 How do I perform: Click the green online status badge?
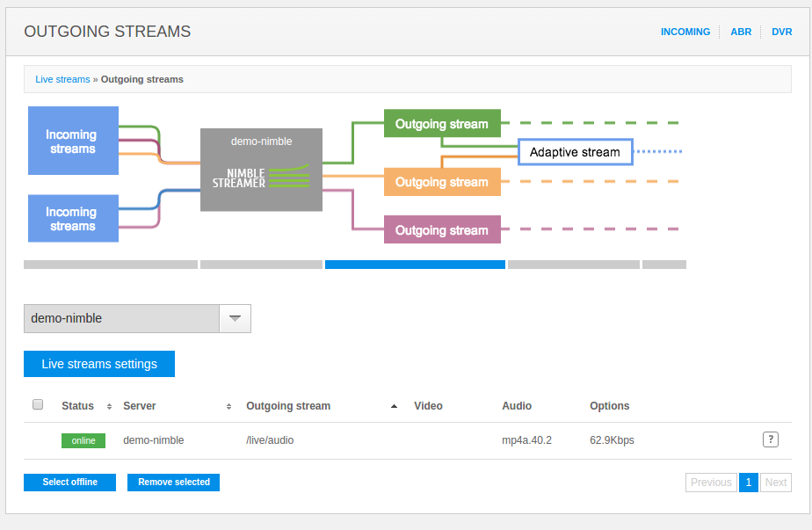[83, 439]
